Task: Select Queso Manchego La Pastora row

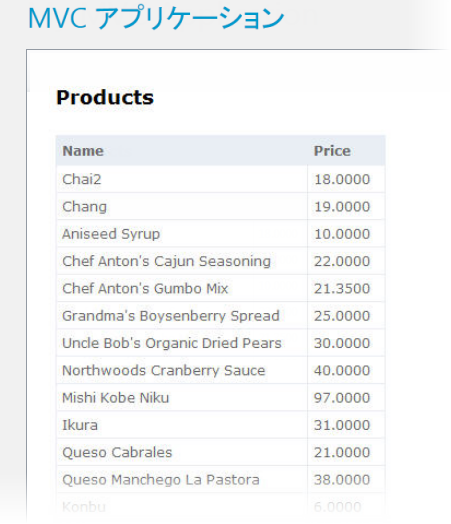Action: click(220, 480)
